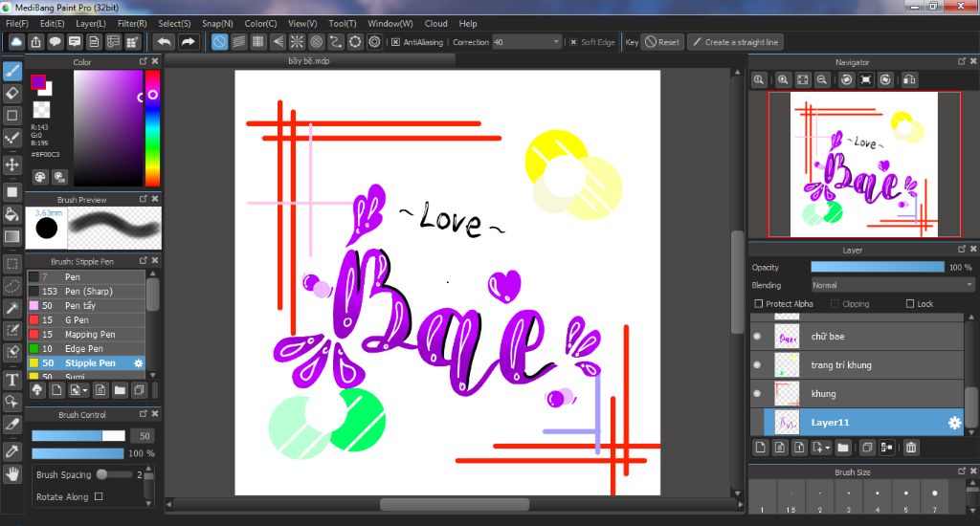Viewport: 980px width, 526px height.
Task: Toggle Soft Edge checkbox
Action: pos(573,42)
